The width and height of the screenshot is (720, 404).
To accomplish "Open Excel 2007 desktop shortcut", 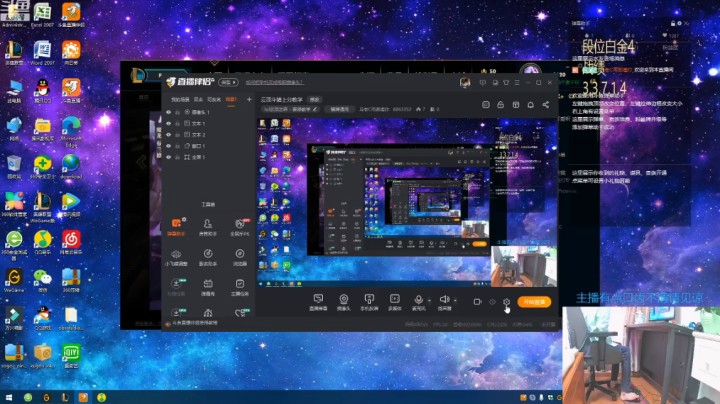I will [42, 15].
